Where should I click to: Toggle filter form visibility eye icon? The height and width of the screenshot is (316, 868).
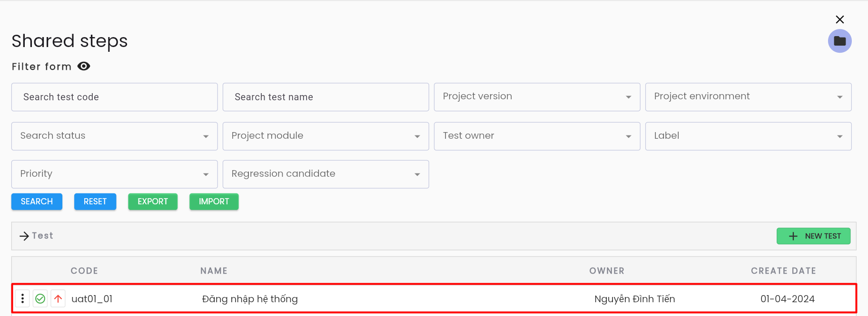(x=84, y=66)
